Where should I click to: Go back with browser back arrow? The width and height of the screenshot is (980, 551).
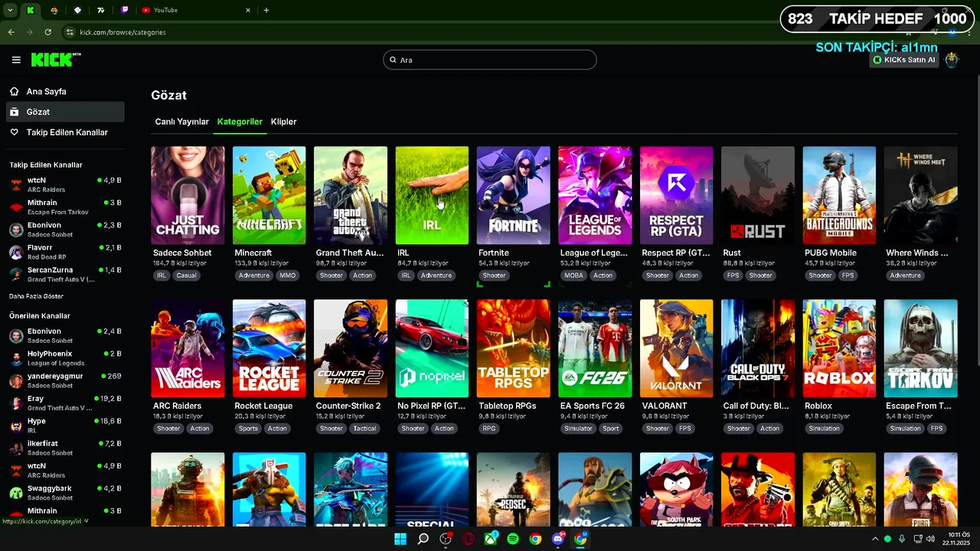tap(11, 32)
